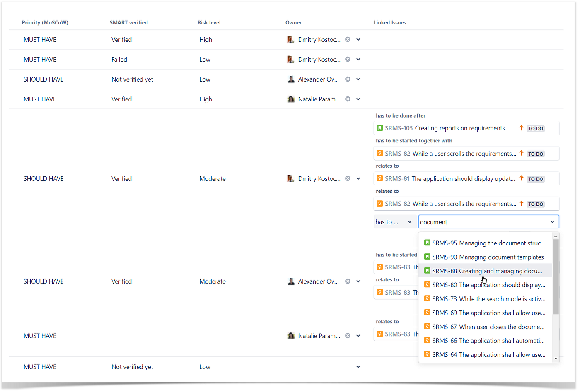Click Dmitry Kostoc's avatar in the SHOULD HAVE row
Screen dimensions: 580x392
(290, 178)
